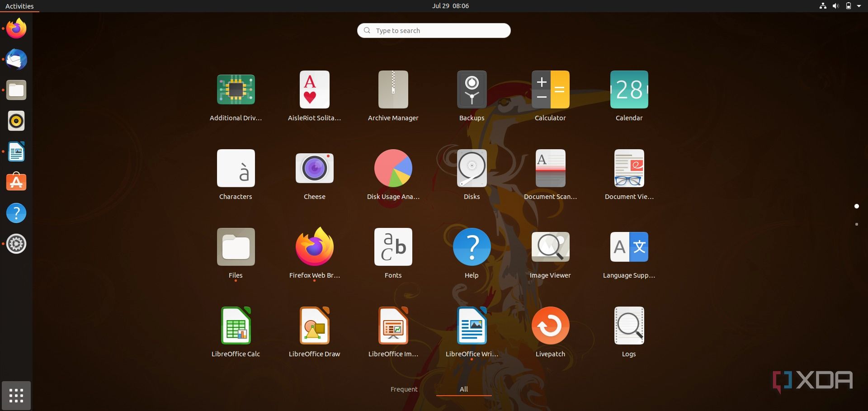This screenshot has width=868, height=411.
Task: Click the volume icon in top bar
Action: click(x=835, y=6)
